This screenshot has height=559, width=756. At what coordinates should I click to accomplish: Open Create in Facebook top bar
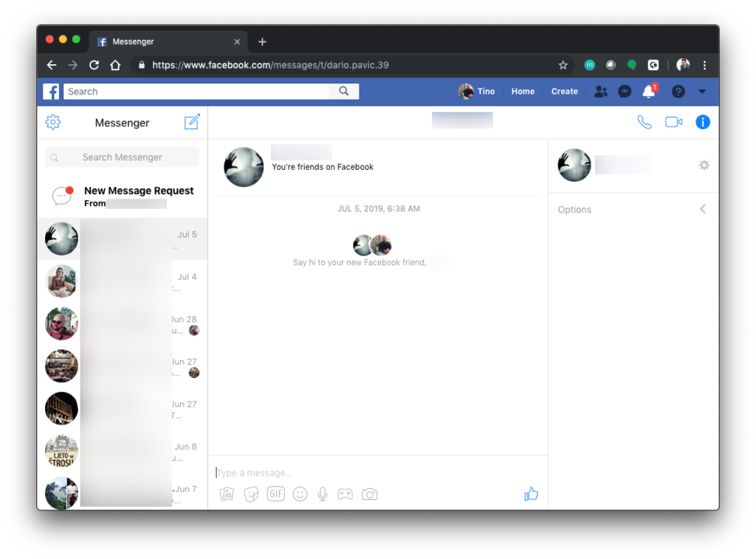pyautogui.click(x=564, y=92)
